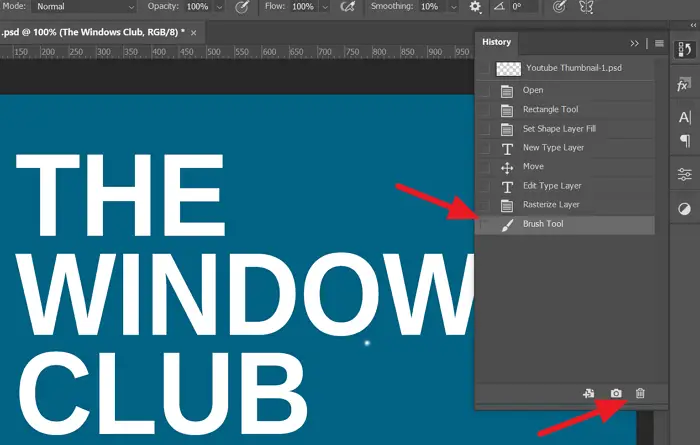Screen dimensions: 700x445
Task: Collapse the right dock panels arrows
Action: pyautogui.click(x=693, y=25)
